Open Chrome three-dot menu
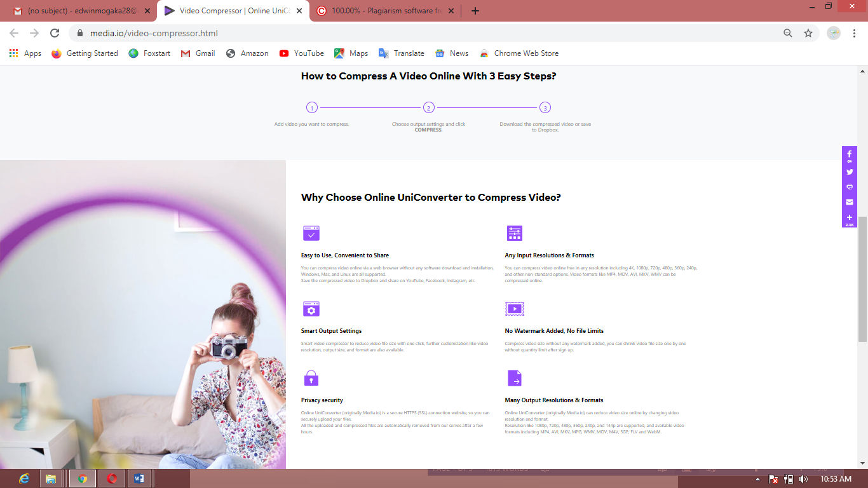This screenshot has width=868, height=488. tap(855, 33)
